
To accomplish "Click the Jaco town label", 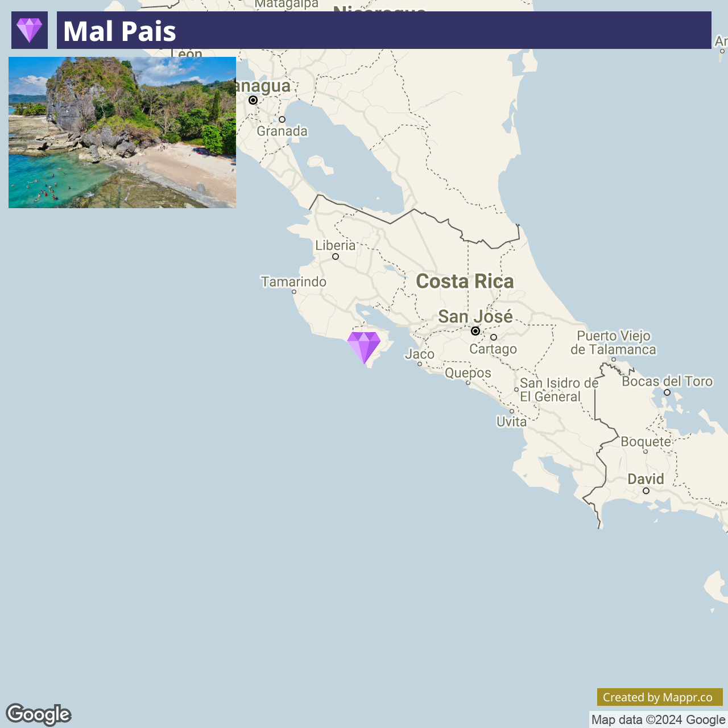I will click(420, 354).
